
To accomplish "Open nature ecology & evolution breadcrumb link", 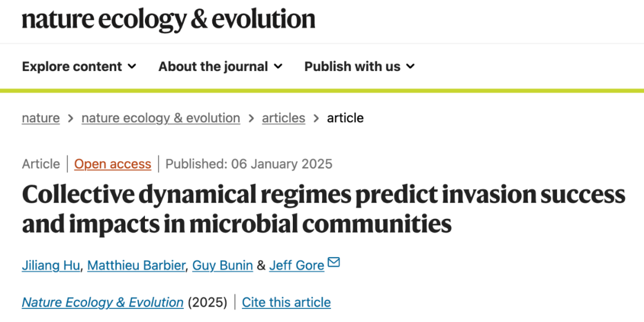I will point(160,118).
